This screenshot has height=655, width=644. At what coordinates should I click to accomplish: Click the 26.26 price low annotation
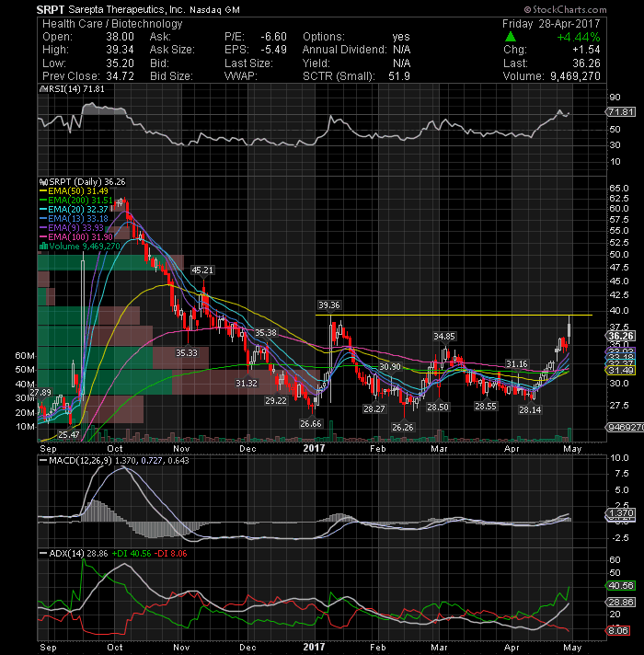click(403, 427)
